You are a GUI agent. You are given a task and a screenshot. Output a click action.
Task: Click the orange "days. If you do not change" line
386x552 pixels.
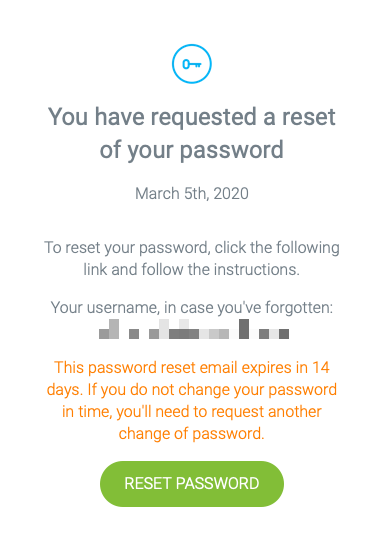(x=192, y=390)
